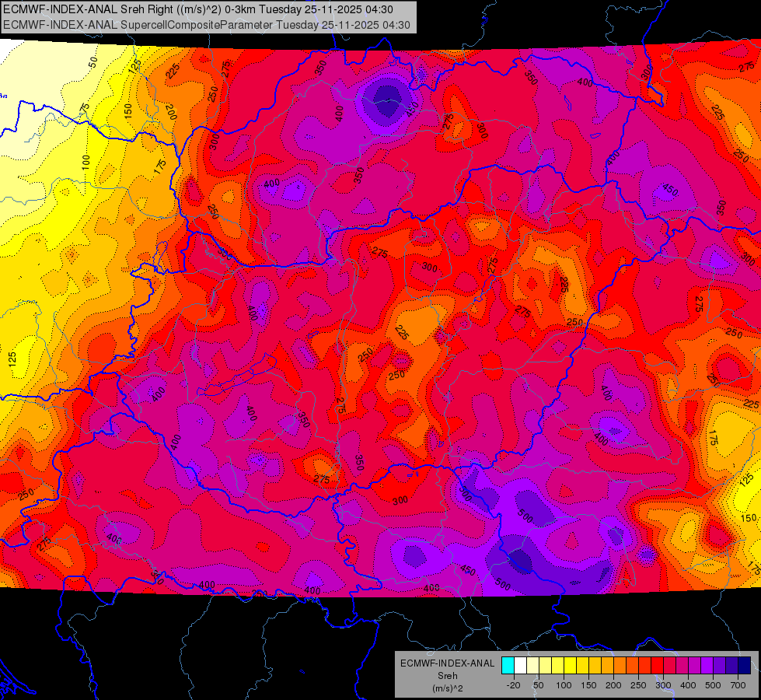Screen dimensions: 761x700
Task: Select the 'Sreh Right 0-3km' title line
Action: (x=198, y=9)
